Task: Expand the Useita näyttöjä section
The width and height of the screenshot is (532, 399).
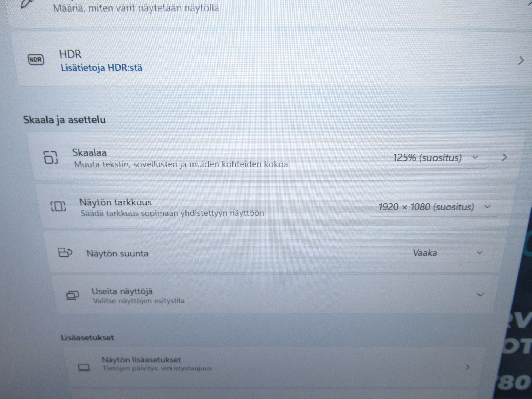Action: click(x=481, y=295)
